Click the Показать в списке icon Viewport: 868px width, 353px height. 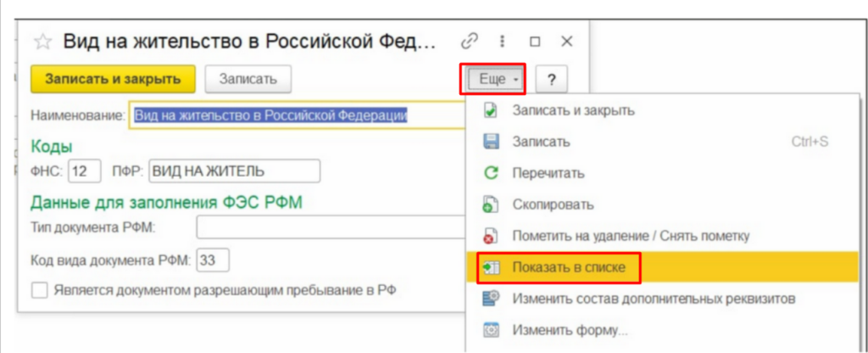pyautogui.click(x=491, y=267)
